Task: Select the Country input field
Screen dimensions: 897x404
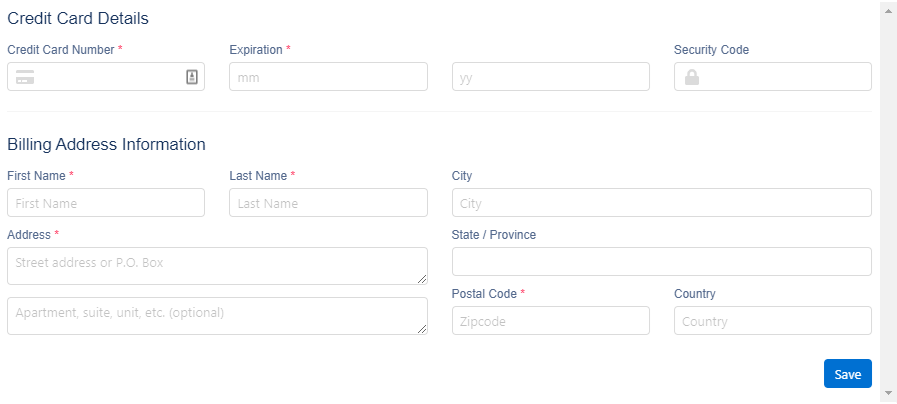Action: click(x=772, y=321)
